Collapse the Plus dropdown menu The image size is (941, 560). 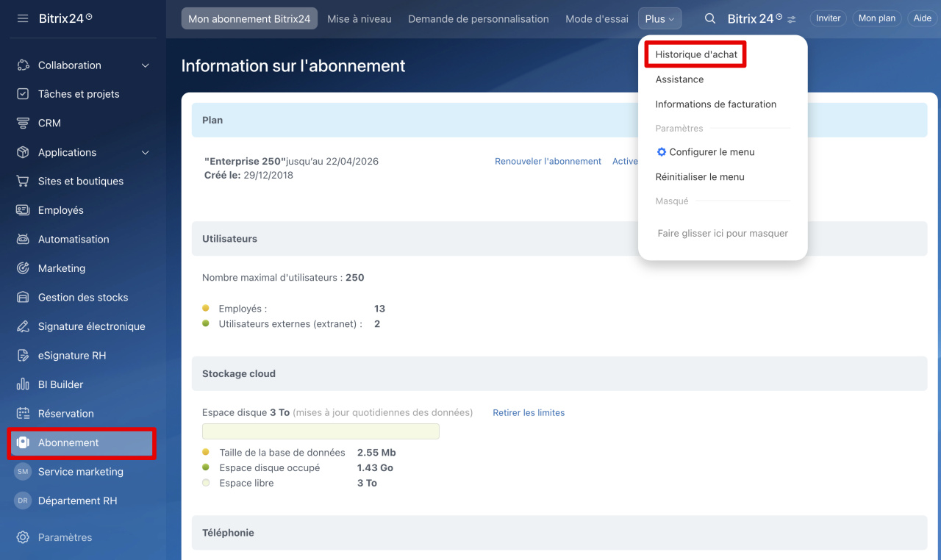[659, 19]
